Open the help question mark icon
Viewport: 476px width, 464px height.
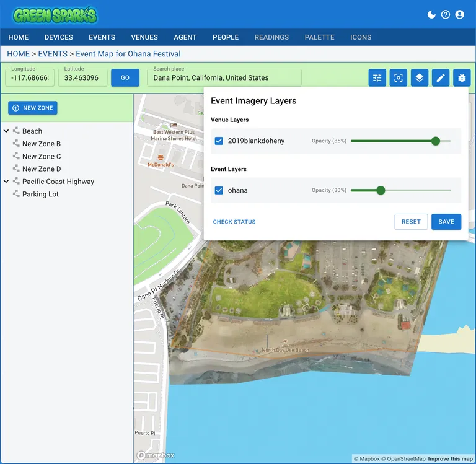(446, 15)
